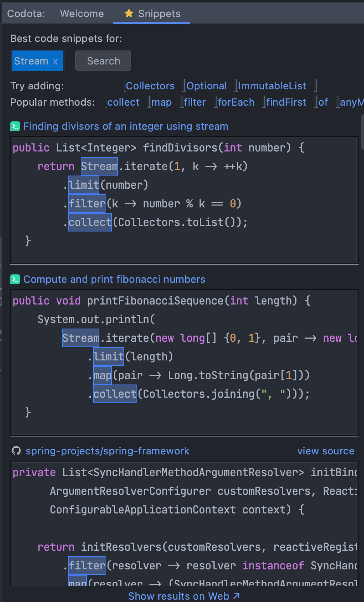Click 'Collectors.joining' in fibonacci snippet

199,394
